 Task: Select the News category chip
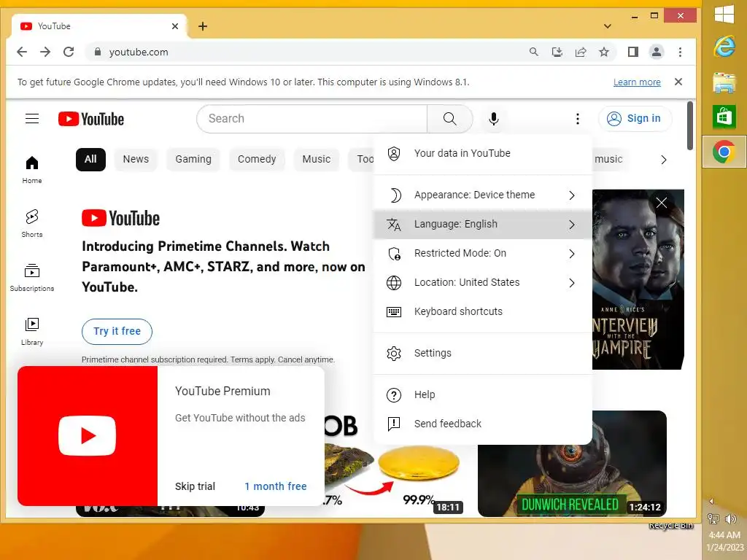[136, 160]
